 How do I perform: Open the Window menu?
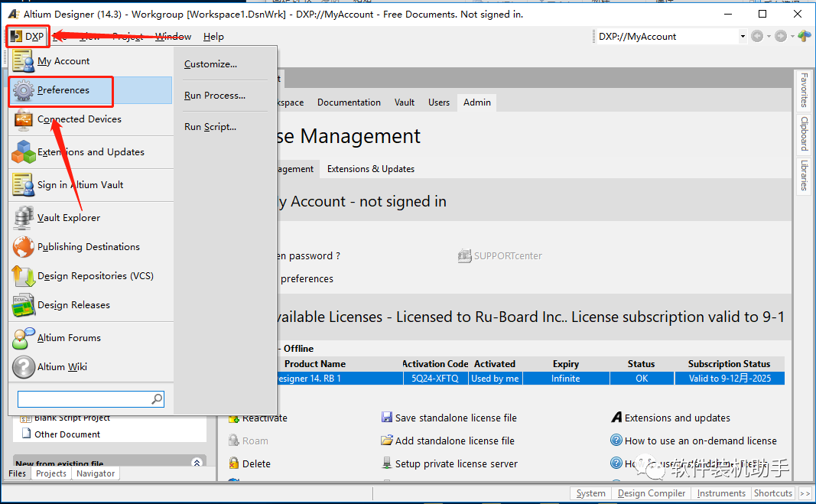[174, 37]
